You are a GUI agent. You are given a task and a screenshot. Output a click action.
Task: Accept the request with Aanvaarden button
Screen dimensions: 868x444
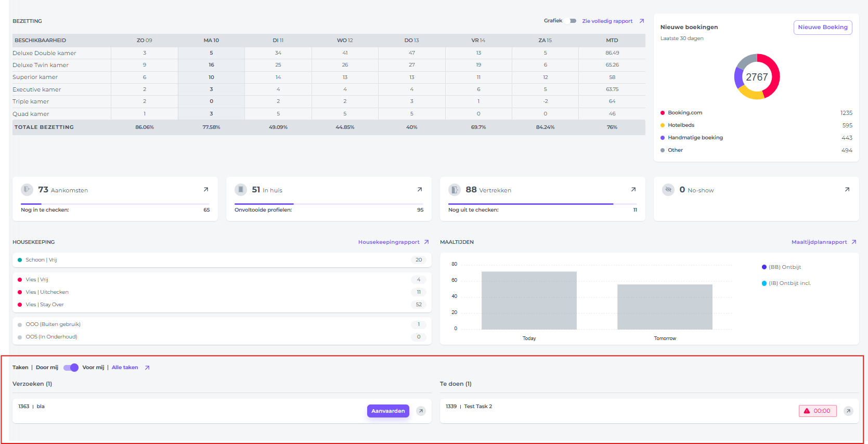388,411
